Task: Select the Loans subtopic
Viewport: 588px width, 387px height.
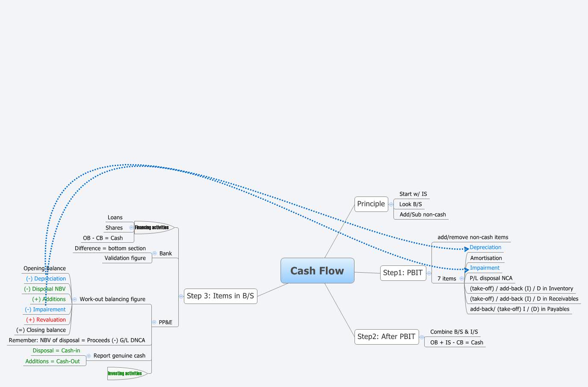Action: 116,217
